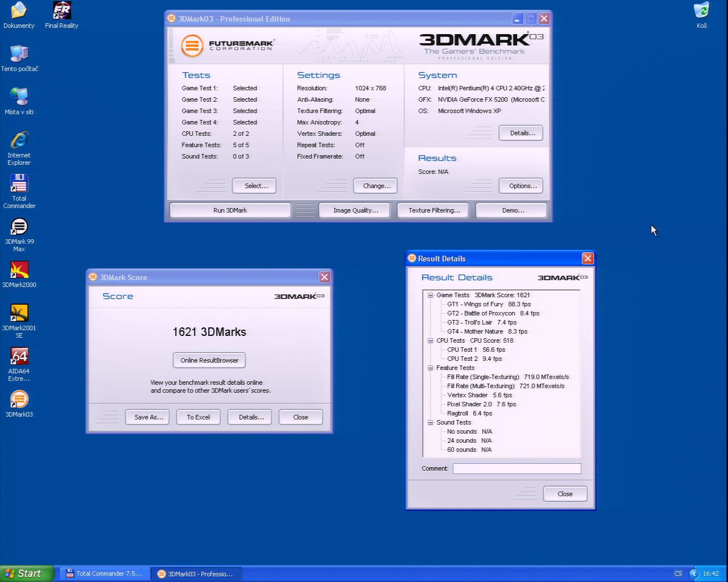Select 60 sounds result row
This screenshot has width=728, height=582.
469,450
